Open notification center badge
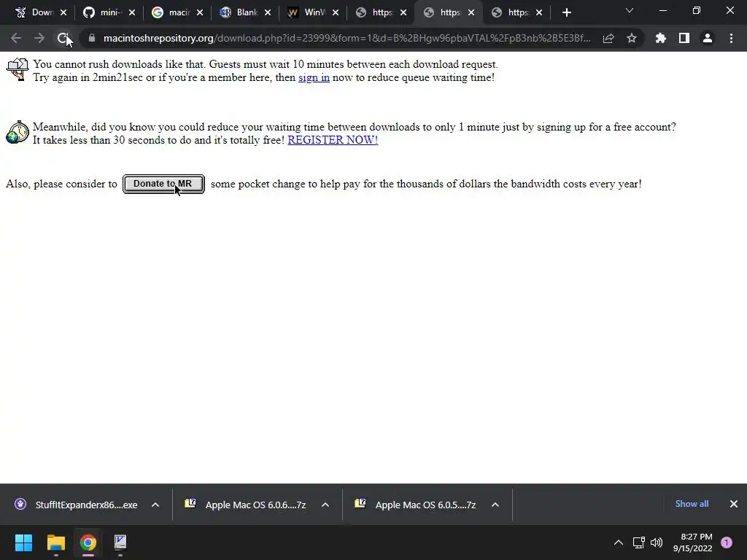The width and height of the screenshot is (747, 560). click(x=727, y=542)
